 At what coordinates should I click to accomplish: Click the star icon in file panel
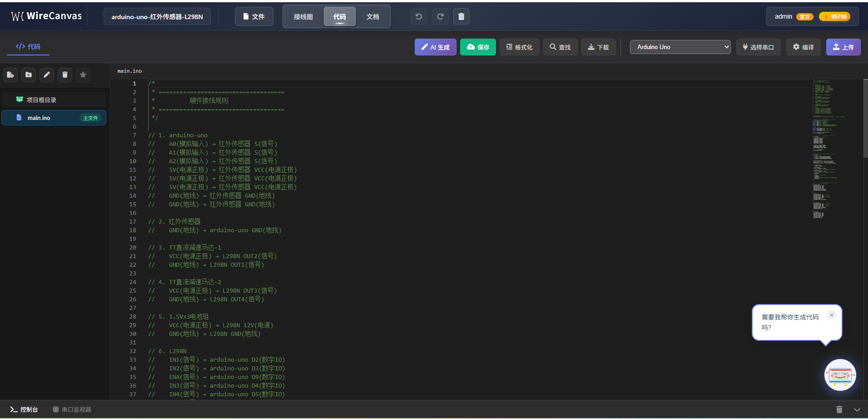point(83,75)
